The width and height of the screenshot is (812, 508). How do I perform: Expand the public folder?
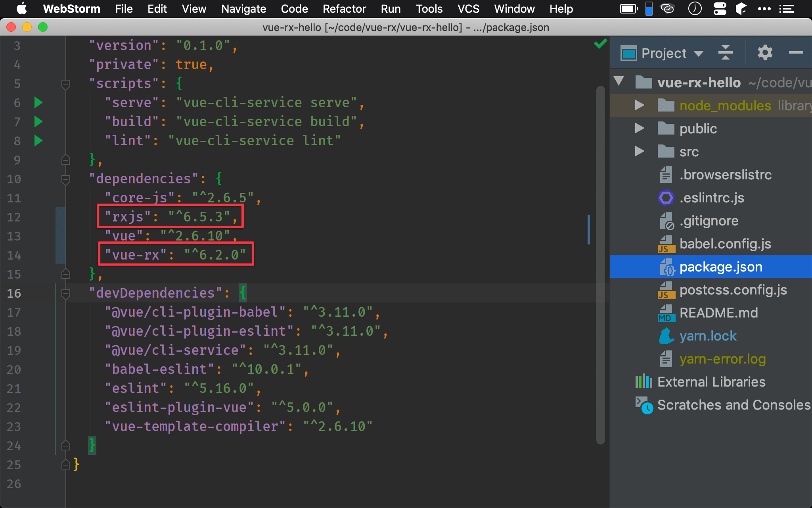coord(639,128)
